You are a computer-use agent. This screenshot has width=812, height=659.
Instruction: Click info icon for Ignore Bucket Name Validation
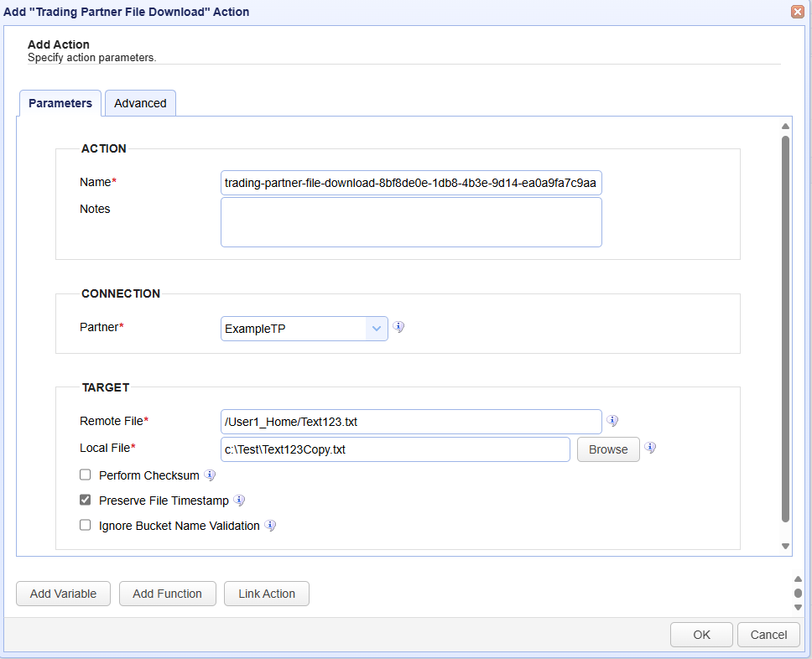click(x=270, y=526)
